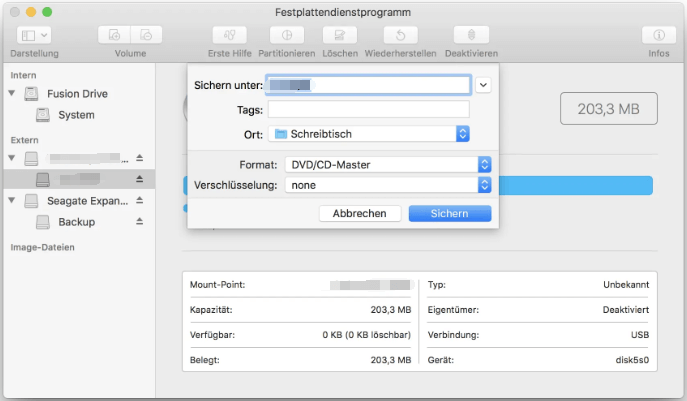The image size is (687, 401).
Task: Select Fusion Drive in the sidebar
Action: click(x=78, y=94)
